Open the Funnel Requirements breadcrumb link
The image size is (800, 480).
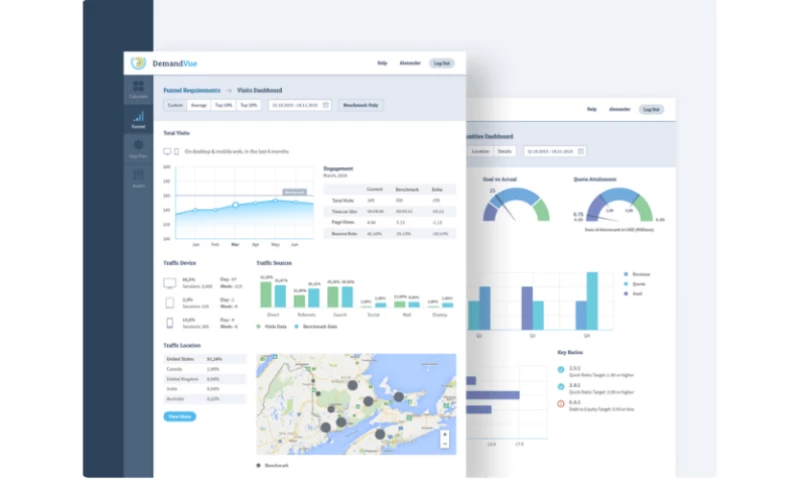(x=192, y=90)
